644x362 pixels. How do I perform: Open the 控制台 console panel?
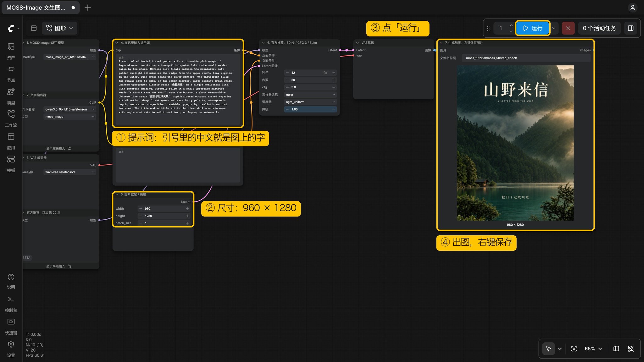(x=11, y=304)
